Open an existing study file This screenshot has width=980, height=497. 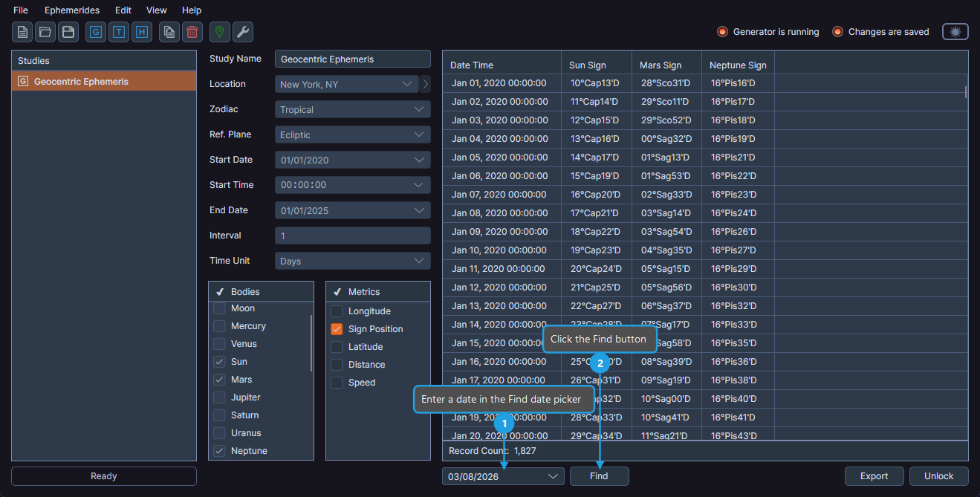click(x=45, y=32)
